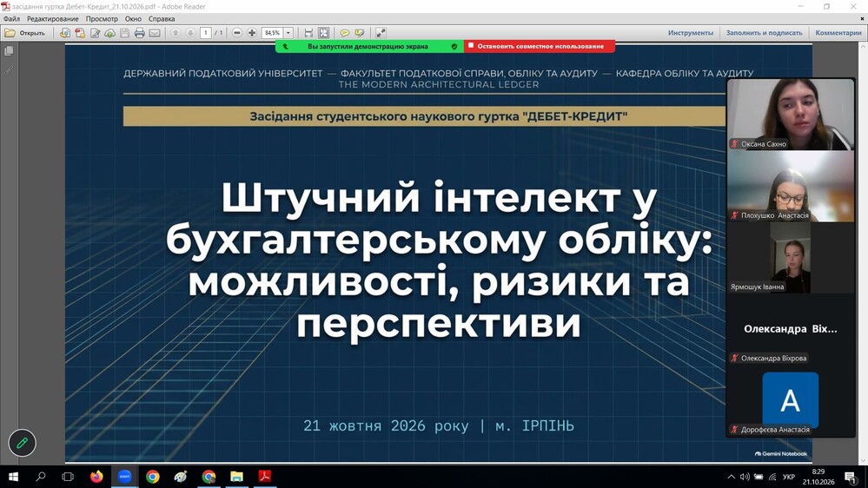Screen dimensions: 868x488
Task: Open the Заполнить и подписать pane
Action: pyautogui.click(x=764, y=33)
